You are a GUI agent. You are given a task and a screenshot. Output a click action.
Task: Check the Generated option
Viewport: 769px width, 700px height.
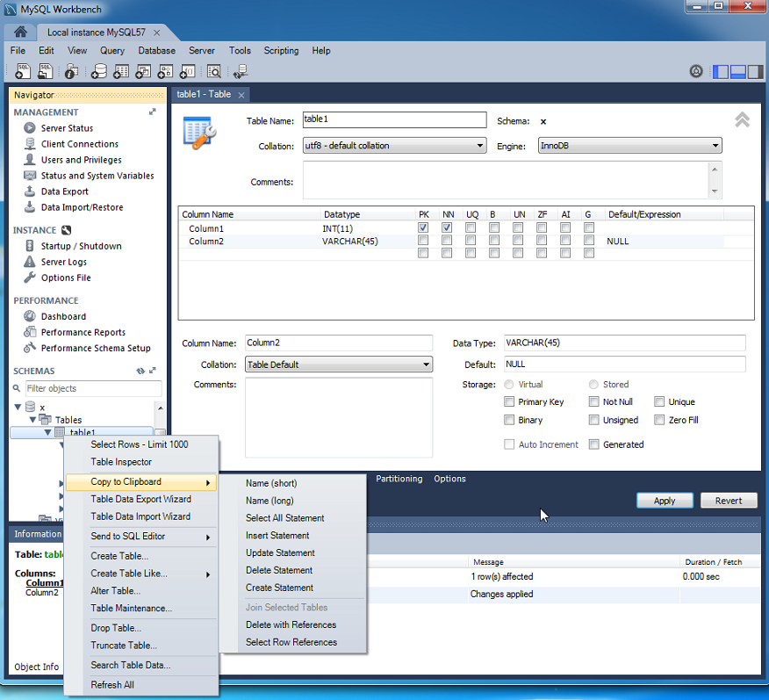(x=594, y=444)
